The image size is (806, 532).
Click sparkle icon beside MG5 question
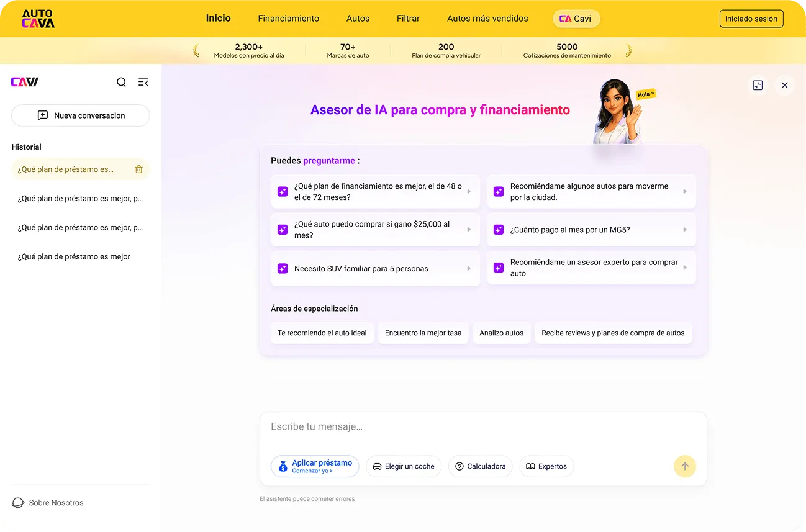coord(498,230)
